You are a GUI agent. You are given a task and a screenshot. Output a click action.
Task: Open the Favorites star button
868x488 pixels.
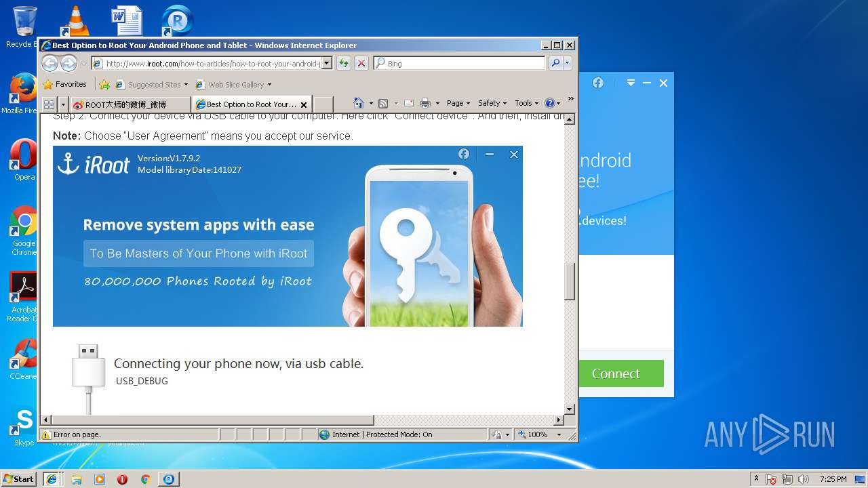(x=65, y=84)
